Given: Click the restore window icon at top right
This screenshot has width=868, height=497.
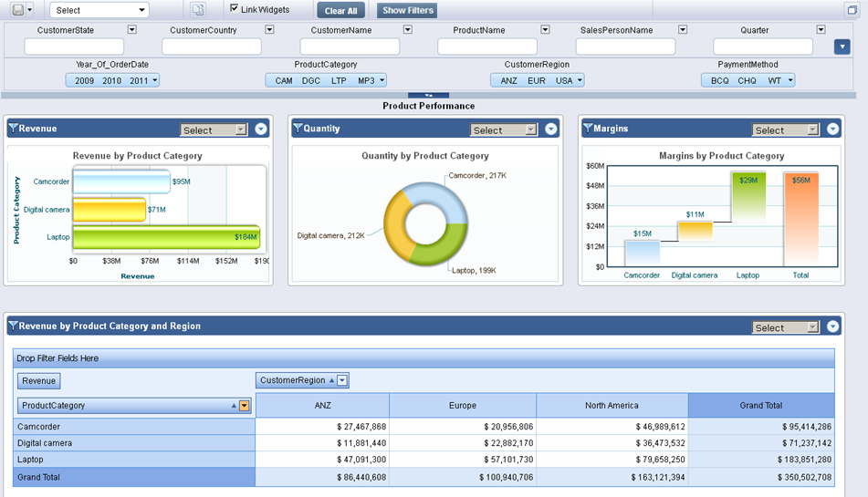Looking at the screenshot, I should click(x=852, y=9).
